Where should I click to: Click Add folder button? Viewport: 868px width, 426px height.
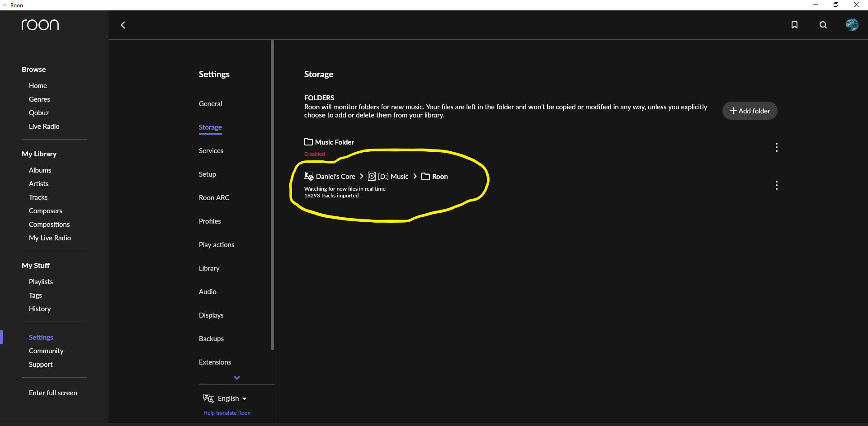(750, 111)
